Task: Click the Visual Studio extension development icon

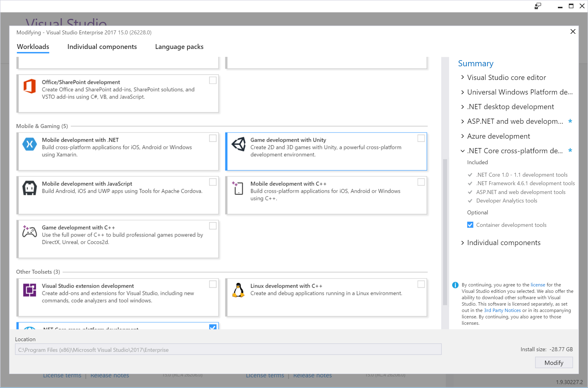Action: [x=30, y=290]
